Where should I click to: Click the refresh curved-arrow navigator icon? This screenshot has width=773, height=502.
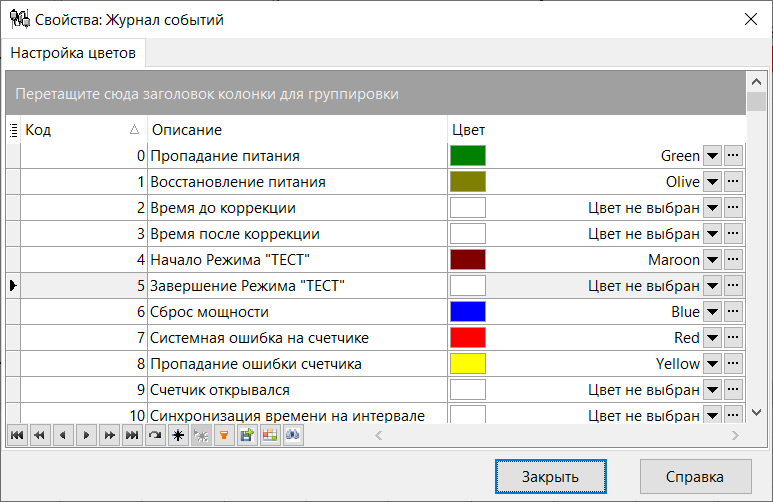pyautogui.click(x=155, y=435)
